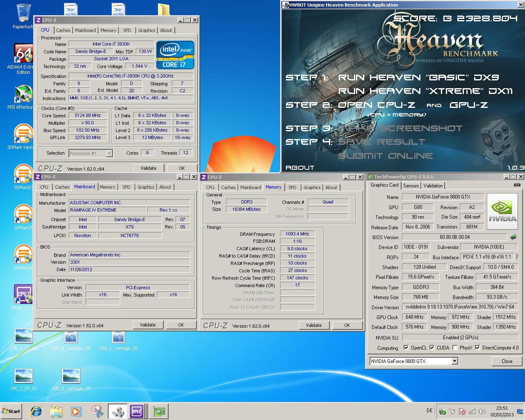The image size is (525, 420).
Task: Click DE language indicator in taskbar
Action: (429, 410)
